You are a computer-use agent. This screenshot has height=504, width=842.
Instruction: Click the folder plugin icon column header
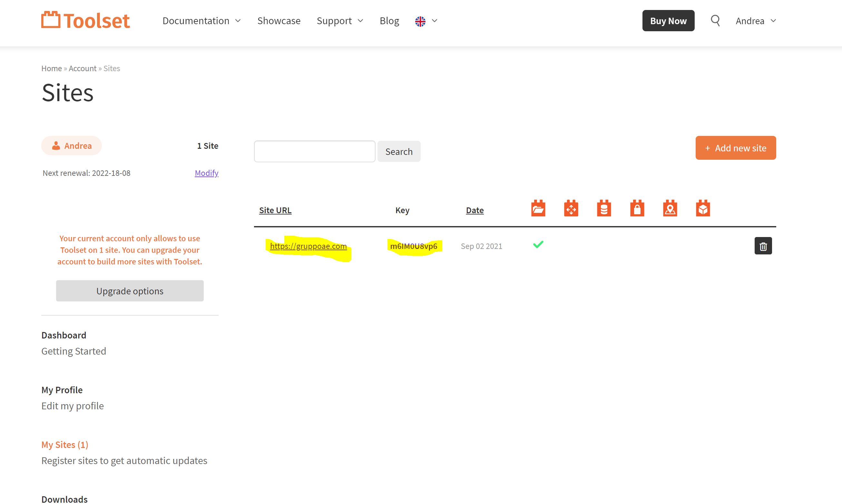538,208
